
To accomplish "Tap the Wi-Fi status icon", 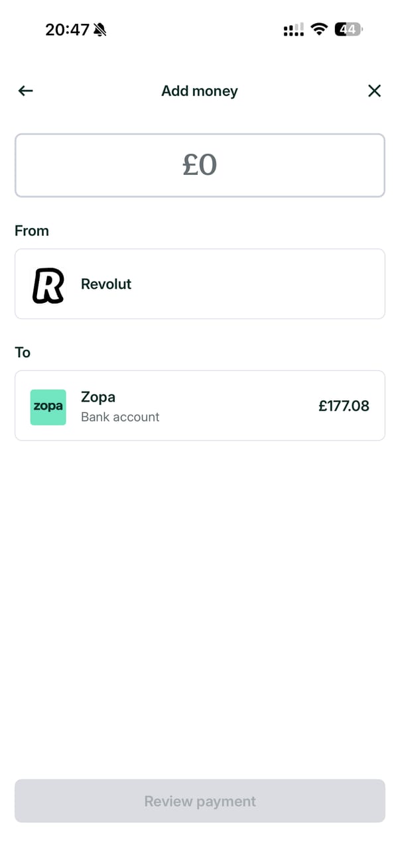I will point(319,30).
